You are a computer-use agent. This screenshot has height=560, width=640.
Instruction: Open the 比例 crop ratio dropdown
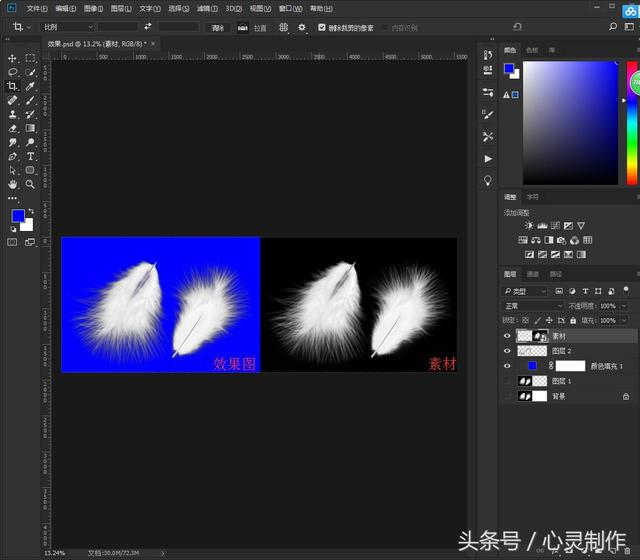(x=68, y=27)
